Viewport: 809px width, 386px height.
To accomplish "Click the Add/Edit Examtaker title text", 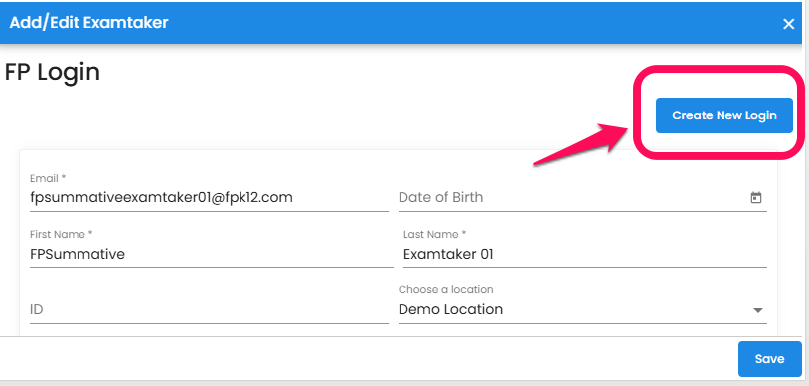I will pos(89,23).
